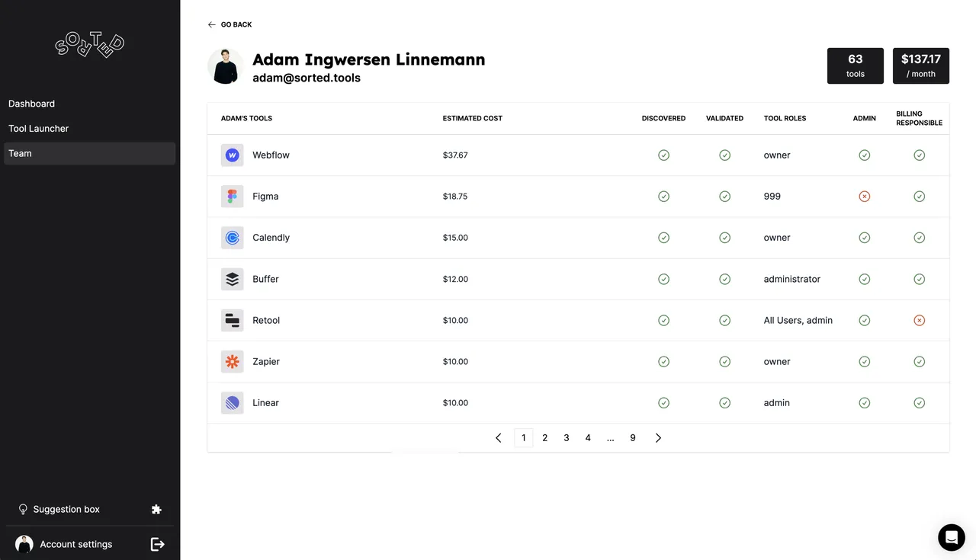Click Buffer's 'administrator' role text
976x560 pixels.
tap(792, 279)
